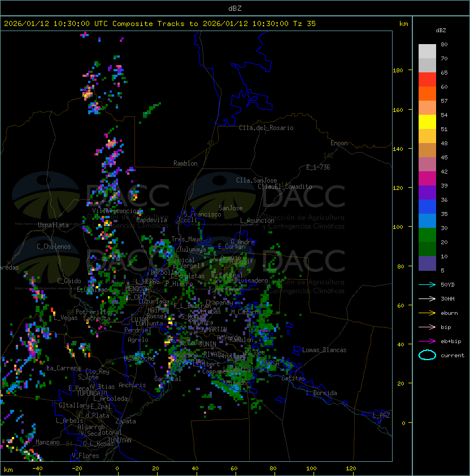Select the magenta 42-39 dBZ swatch
This screenshot has width=470, height=476.
[x=427, y=179]
